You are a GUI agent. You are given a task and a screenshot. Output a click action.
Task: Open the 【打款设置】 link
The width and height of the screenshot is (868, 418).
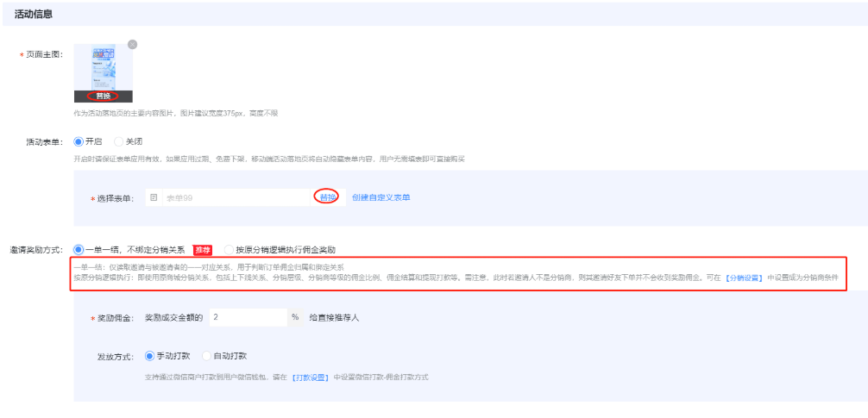click(310, 377)
